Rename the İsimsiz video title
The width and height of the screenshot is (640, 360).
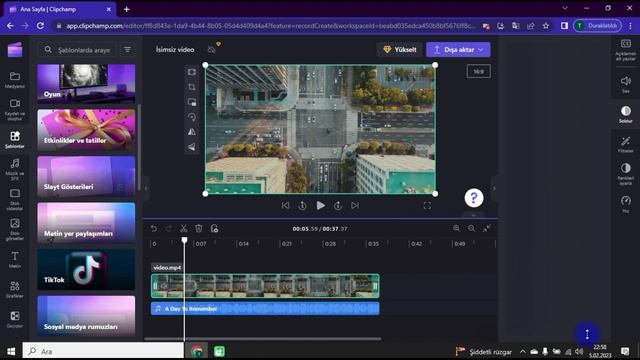[x=175, y=49]
